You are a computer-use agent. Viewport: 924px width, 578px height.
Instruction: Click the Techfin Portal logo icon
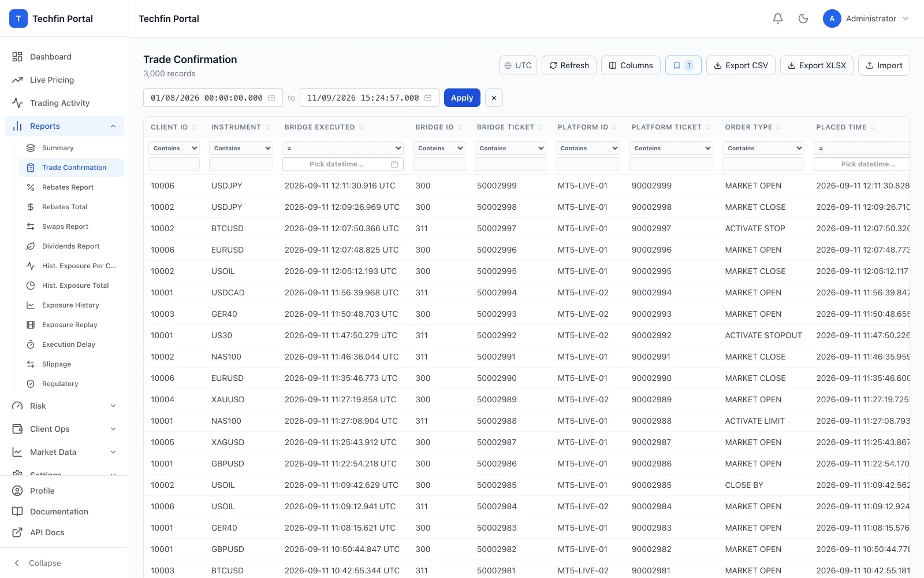pyautogui.click(x=18, y=18)
